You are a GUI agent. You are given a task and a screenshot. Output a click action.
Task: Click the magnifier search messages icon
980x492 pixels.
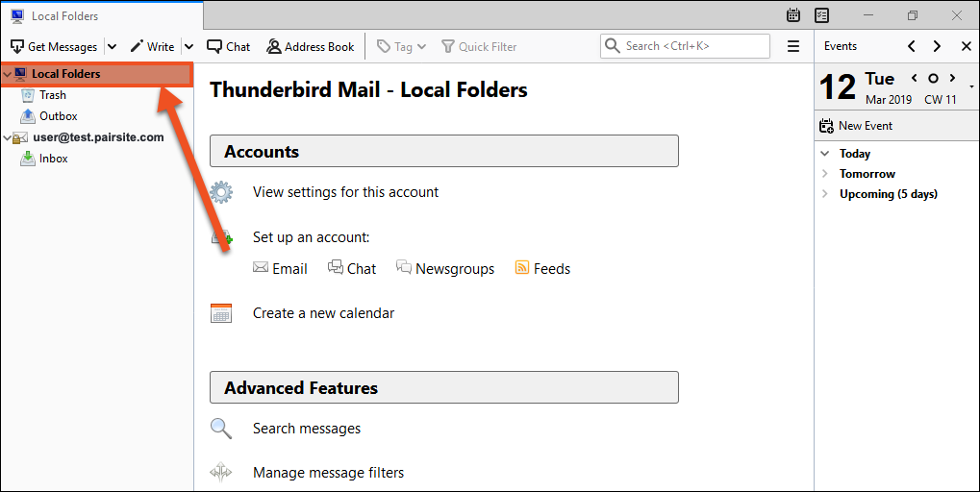tap(221, 429)
